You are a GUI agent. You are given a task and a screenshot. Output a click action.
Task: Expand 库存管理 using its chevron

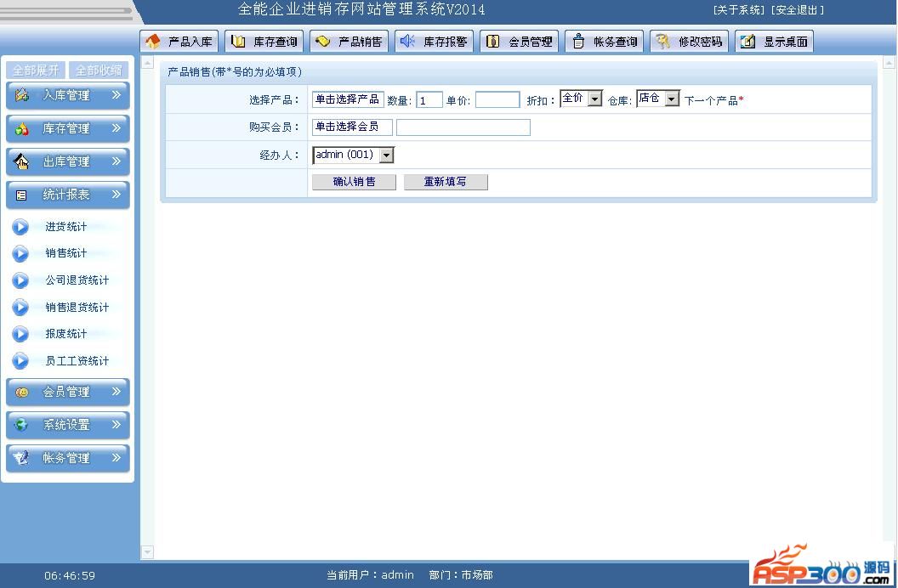point(117,128)
